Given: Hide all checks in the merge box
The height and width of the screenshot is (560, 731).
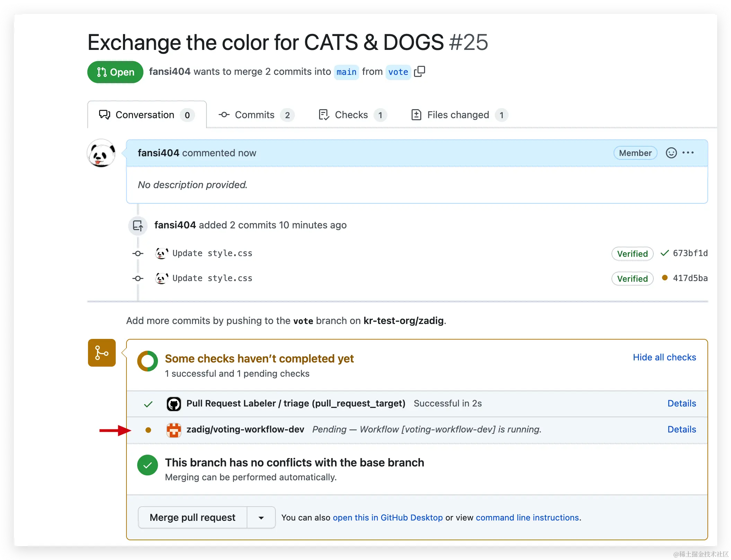Looking at the screenshot, I should (664, 357).
